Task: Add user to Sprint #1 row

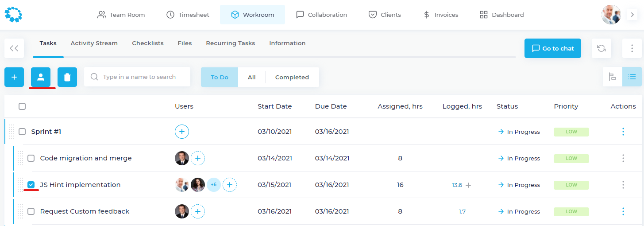Action: click(182, 132)
